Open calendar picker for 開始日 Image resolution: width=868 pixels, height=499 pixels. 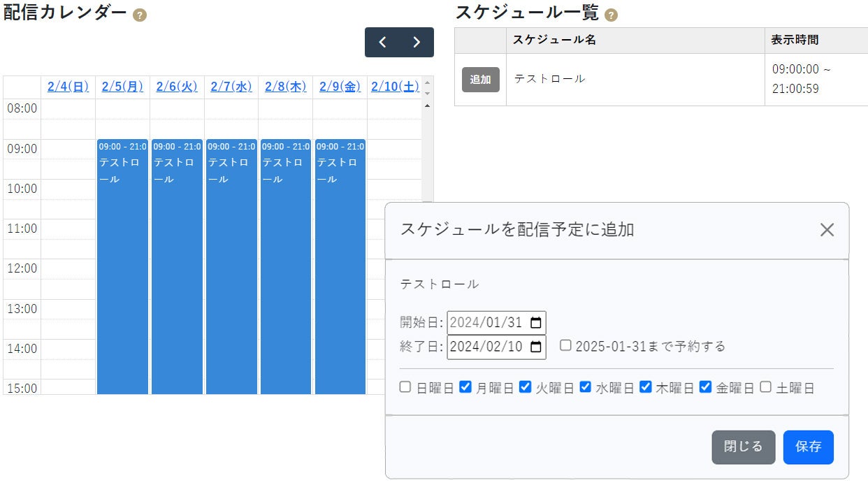coord(536,323)
